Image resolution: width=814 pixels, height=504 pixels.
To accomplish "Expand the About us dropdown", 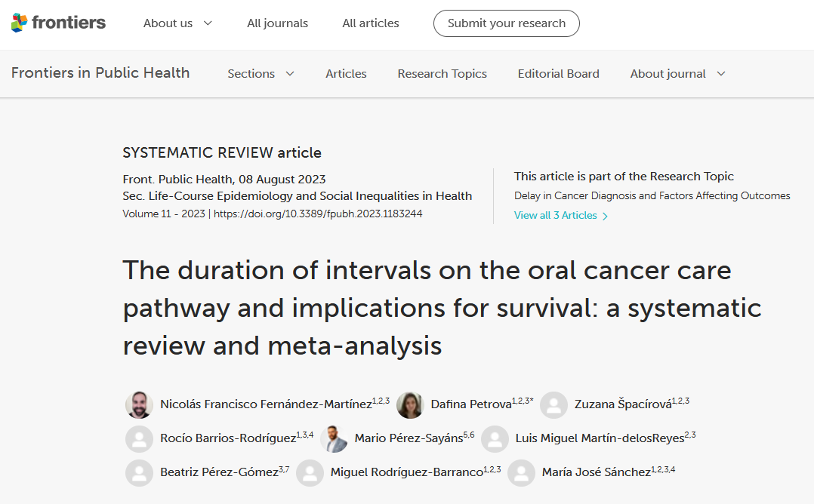I will [177, 23].
